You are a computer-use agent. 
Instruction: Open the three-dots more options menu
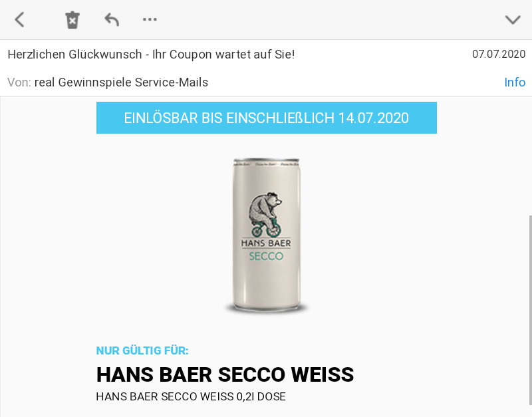click(150, 19)
